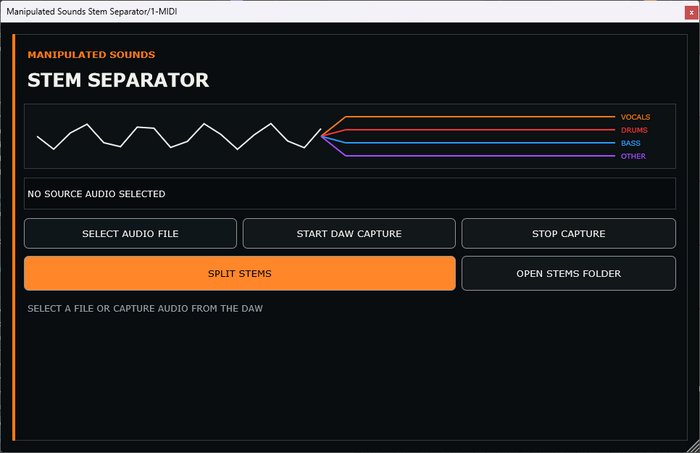Start DAW capture

349,233
